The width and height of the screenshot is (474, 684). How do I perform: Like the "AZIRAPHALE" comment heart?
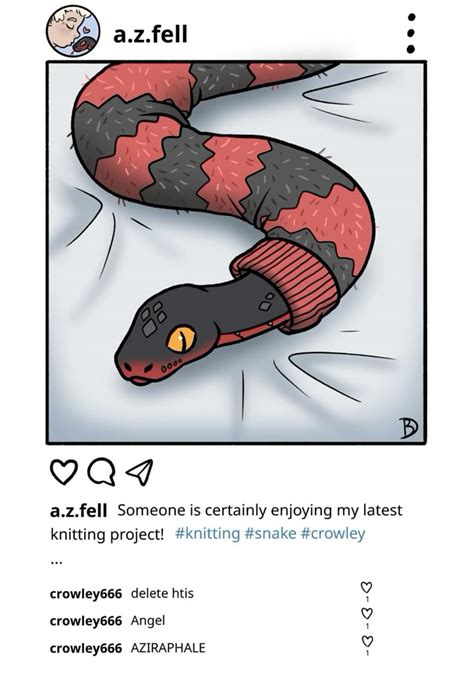coord(367,641)
